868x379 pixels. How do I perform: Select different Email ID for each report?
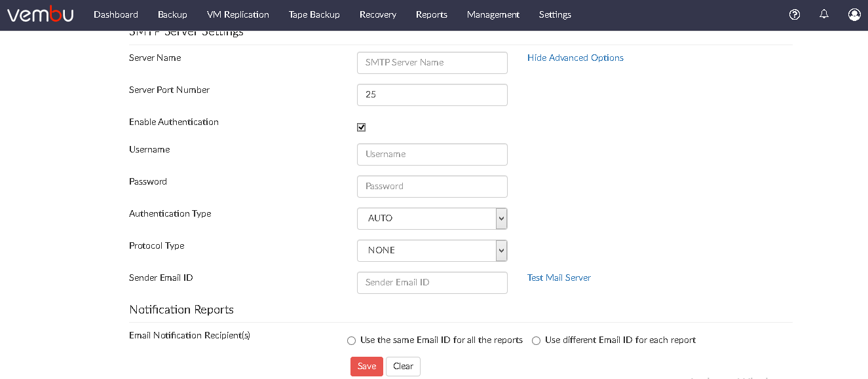coord(537,340)
